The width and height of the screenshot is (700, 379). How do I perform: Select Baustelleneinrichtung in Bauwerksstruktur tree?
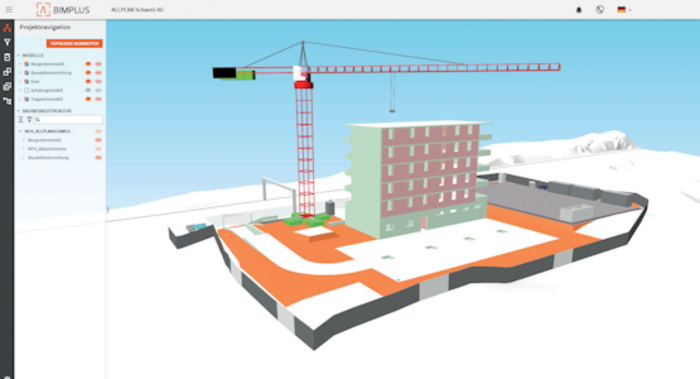pyautogui.click(x=48, y=158)
